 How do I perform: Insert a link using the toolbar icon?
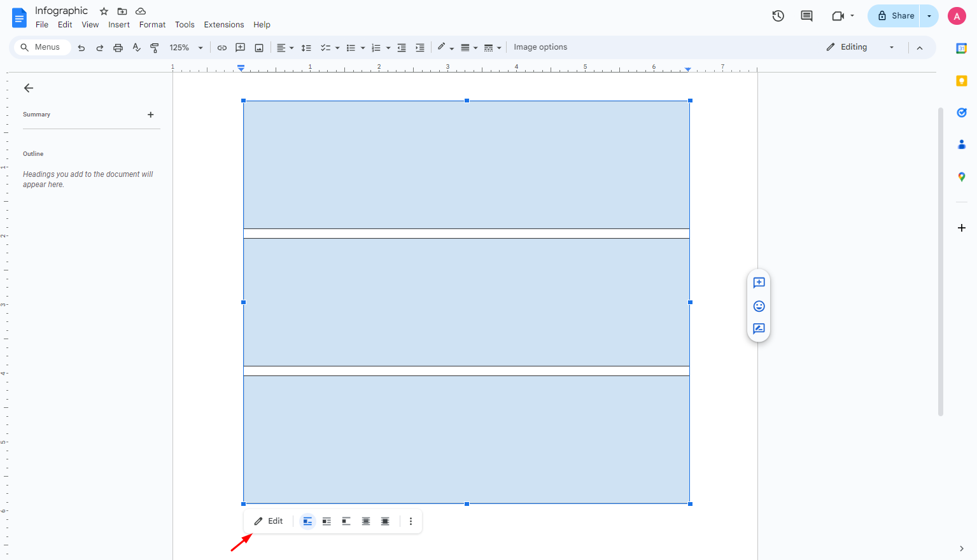click(x=221, y=47)
